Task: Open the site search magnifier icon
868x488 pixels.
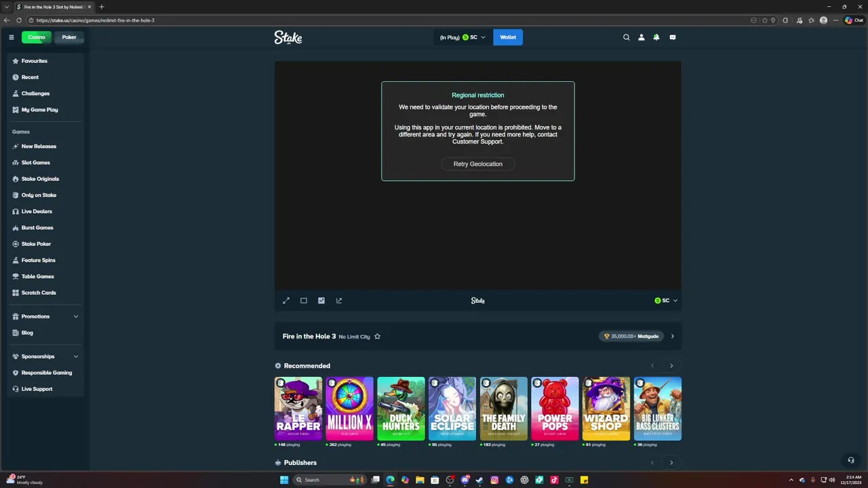Action: coord(627,37)
